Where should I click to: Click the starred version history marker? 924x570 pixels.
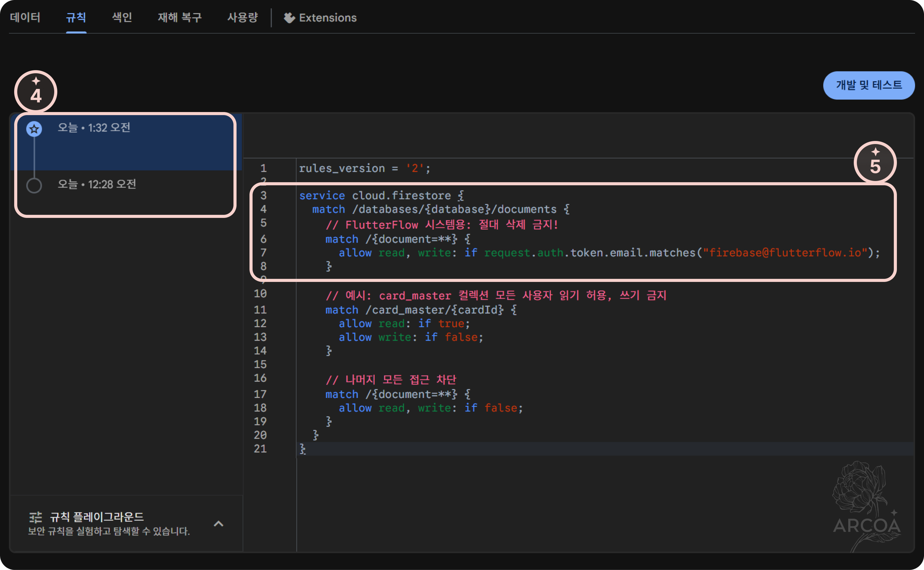34,129
